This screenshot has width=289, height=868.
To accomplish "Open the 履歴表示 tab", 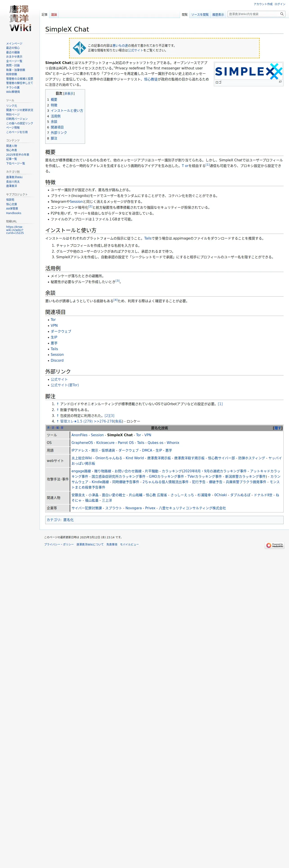I will click(x=218, y=15).
